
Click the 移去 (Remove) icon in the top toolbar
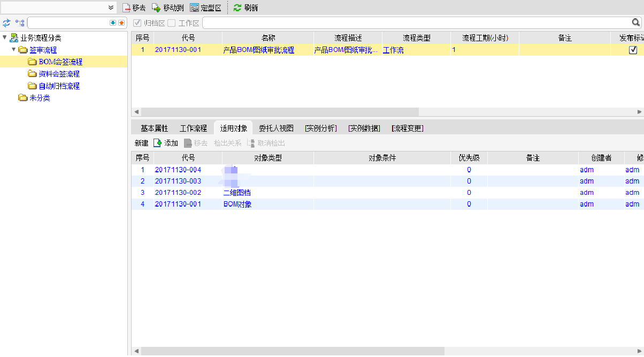[127, 8]
